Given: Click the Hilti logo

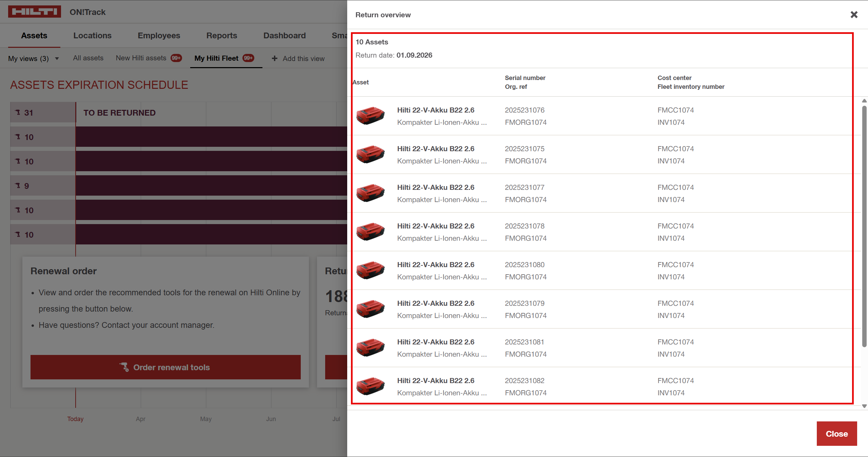Looking at the screenshot, I should click(x=34, y=12).
